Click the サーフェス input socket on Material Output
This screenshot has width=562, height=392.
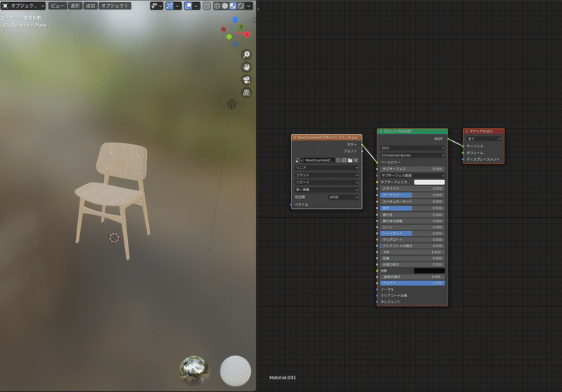coord(463,146)
